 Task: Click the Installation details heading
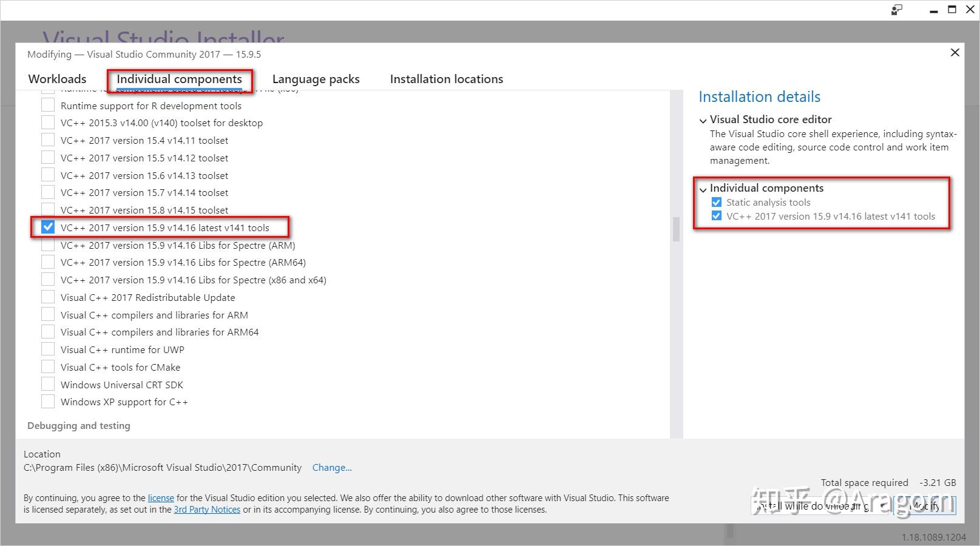click(x=759, y=97)
